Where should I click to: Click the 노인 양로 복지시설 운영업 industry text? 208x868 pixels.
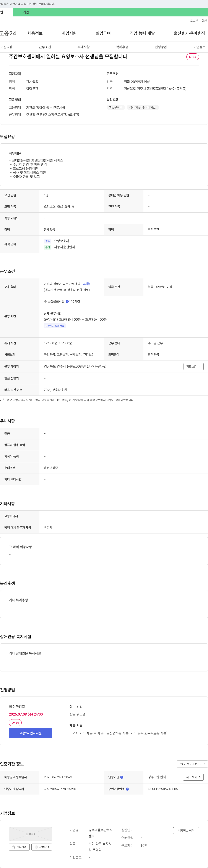100,847
